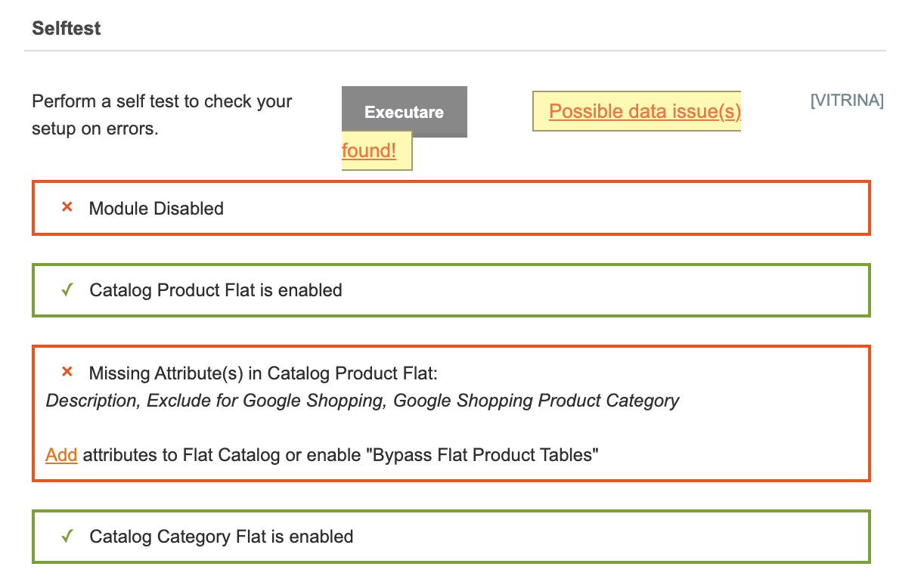924x582 pixels.
Task: Click the Executare button
Action: pyautogui.click(x=405, y=112)
